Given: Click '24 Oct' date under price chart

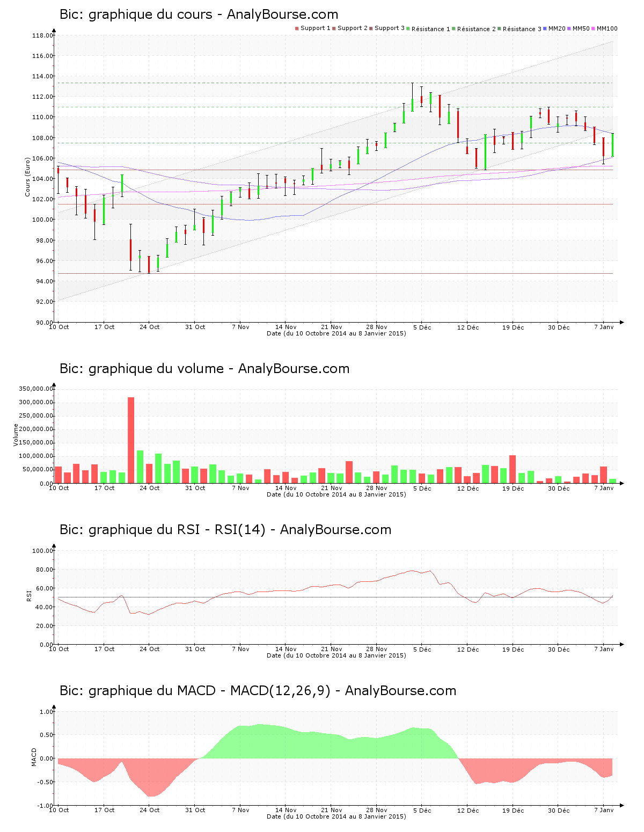Looking at the screenshot, I should pyautogui.click(x=150, y=327).
